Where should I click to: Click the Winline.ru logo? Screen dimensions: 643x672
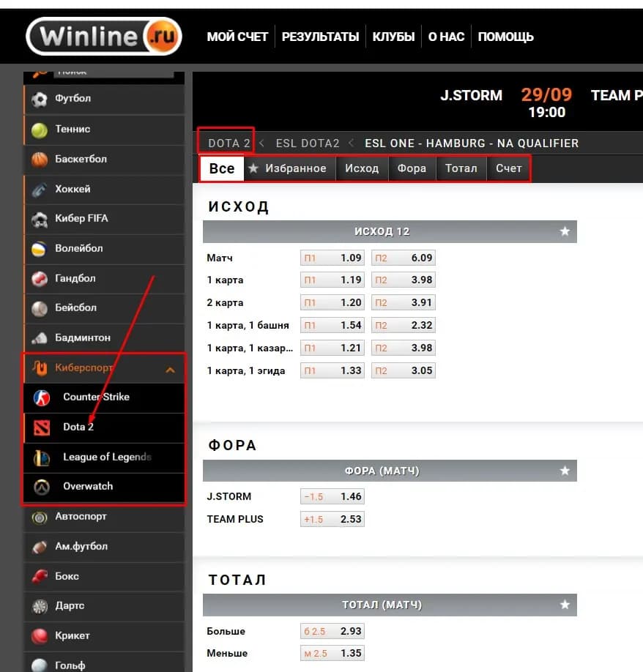[104, 37]
